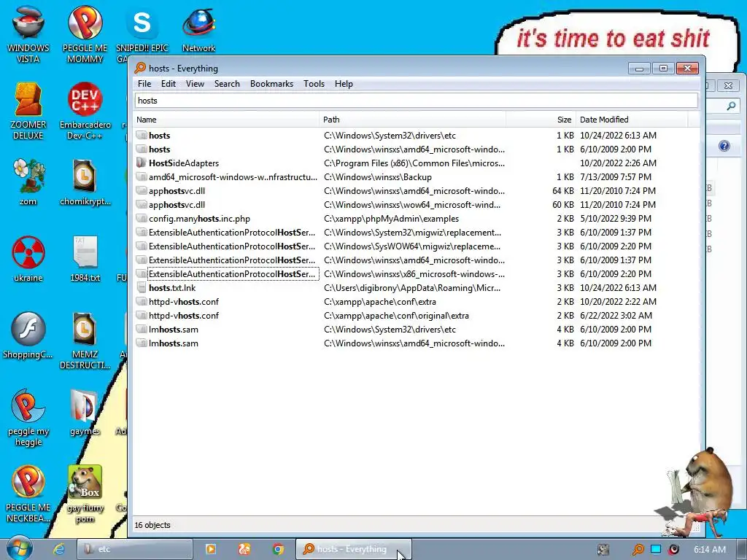Viewport: 747px width, 560px height.
Task: Switch to etc taskbar window
Action: pyautogui.click(x=135, y=549)
